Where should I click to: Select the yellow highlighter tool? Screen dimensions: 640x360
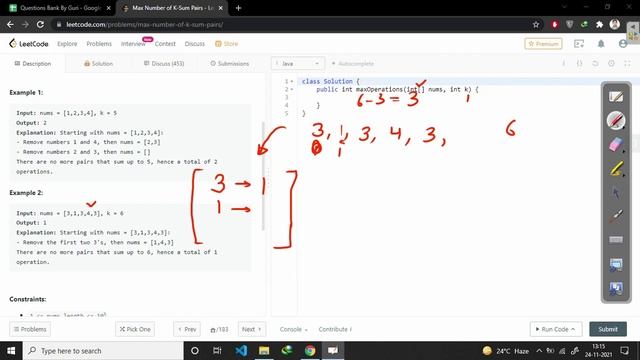tap(616, 168)
